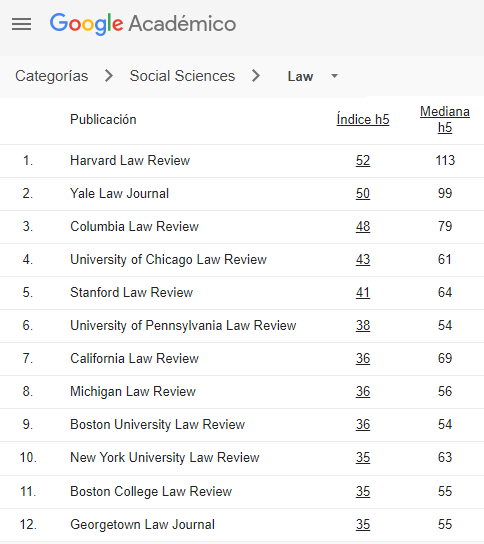The width and height of the screenshot is (484, 544).
Task: Go to Categorías breadcrumb
Action: (51, 76)
